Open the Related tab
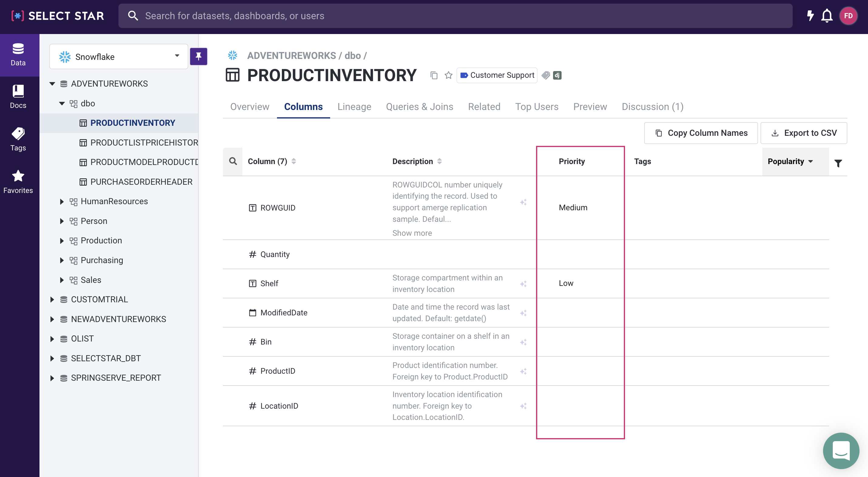 click(x=484, y=107)
